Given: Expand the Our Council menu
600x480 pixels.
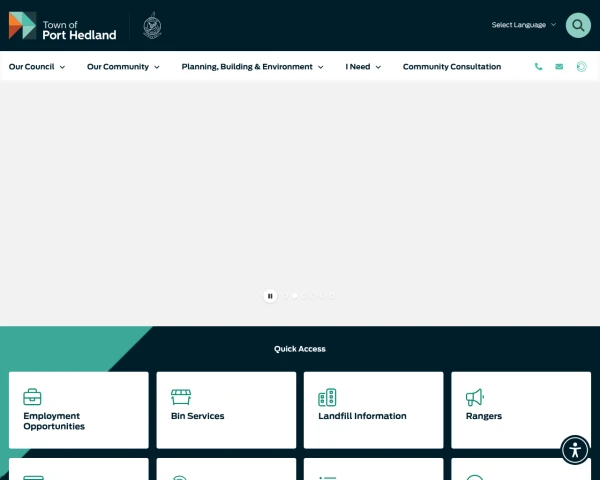Looking at the screenshot, I should tap(37, 67).
